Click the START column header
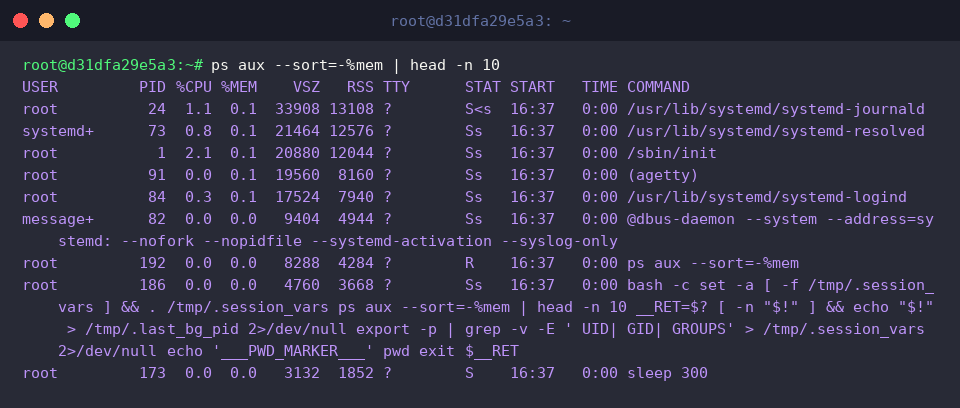Screen dimensions: 960x408 [532, 87]
